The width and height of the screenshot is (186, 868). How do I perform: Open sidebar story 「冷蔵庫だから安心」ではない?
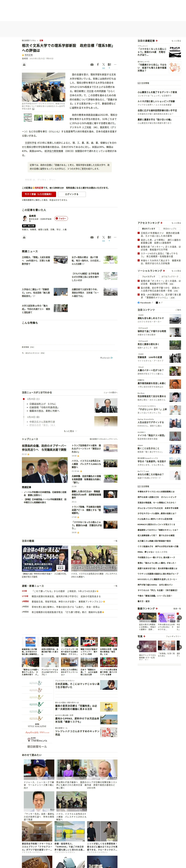point(152,68)
